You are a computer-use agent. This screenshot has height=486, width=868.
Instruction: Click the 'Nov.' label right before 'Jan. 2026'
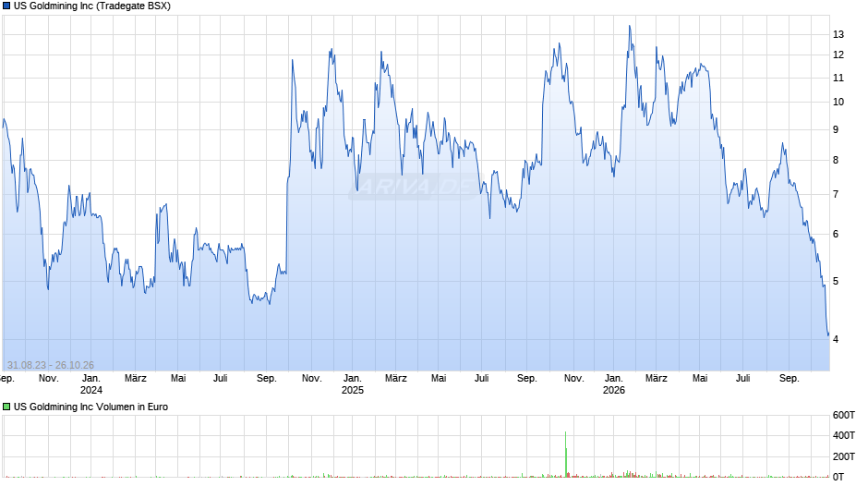(574, 379)
